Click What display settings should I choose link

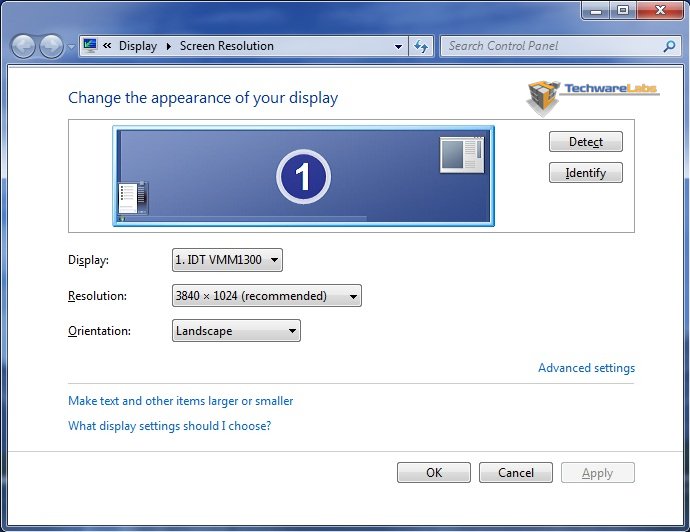click(x=169, y=426)
